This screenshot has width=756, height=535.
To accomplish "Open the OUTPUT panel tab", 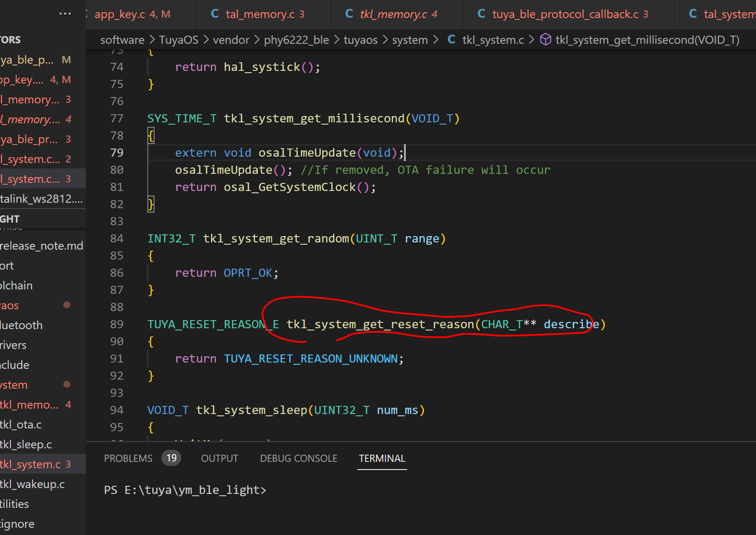I will (x=220, y=458).
